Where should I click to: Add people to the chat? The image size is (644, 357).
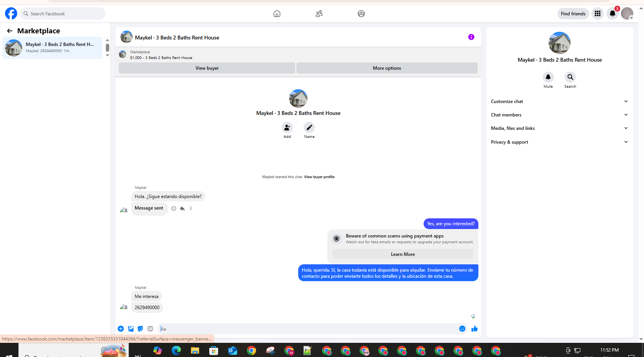(287, 127)
